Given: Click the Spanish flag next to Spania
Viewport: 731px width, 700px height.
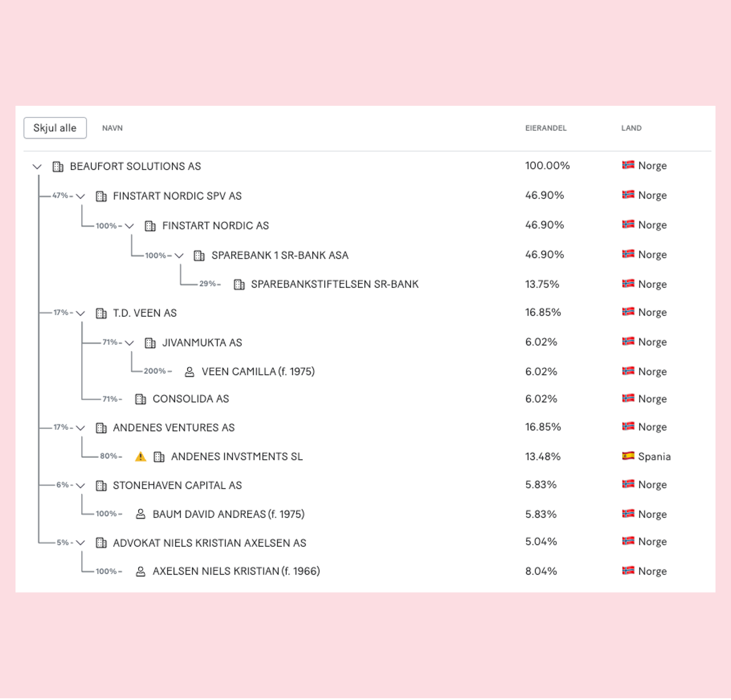Looking at the screenshot, I should 628,456.
